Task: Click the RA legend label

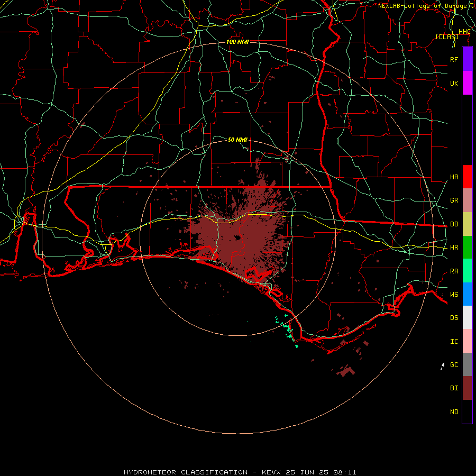Action: (x=454, y=271)
